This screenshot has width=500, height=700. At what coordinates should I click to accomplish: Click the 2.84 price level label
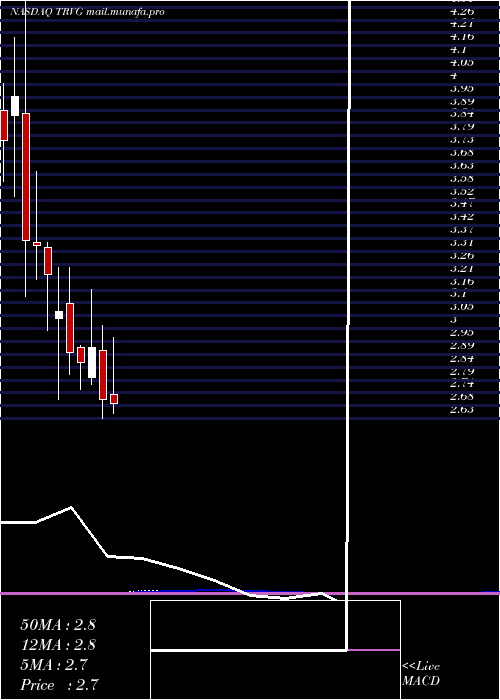[x=462, y=358]
